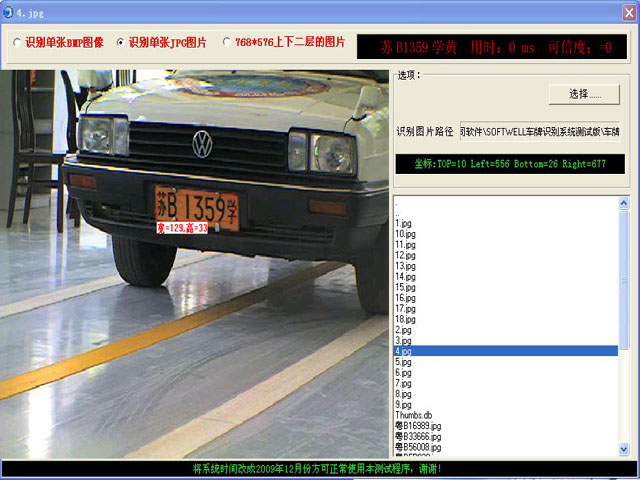Image resolution: width=640 pixels, height=480 pixels.
Task: Click the recognized plate result display
Action: click(496, 47)
